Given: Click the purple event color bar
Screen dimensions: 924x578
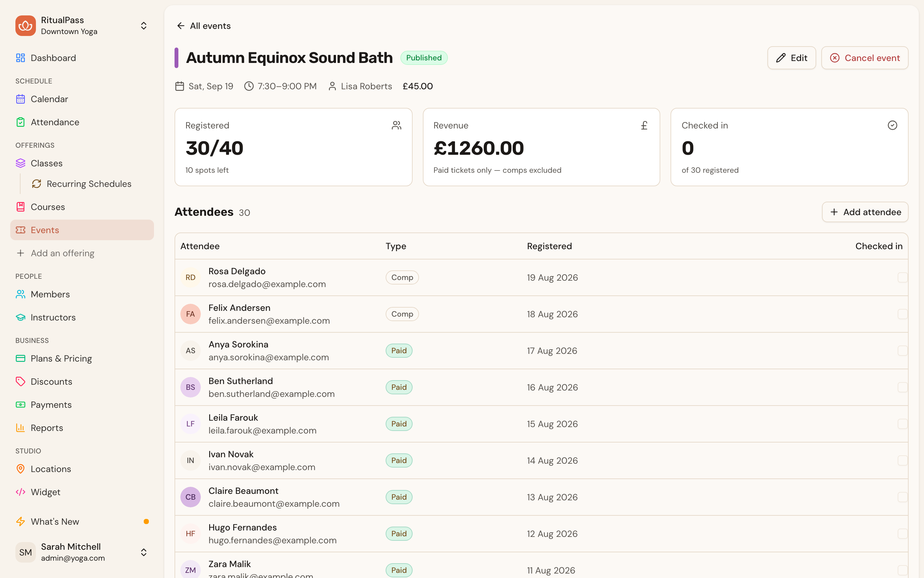Looking at the screenshot, I should click(x=176, y=58).
